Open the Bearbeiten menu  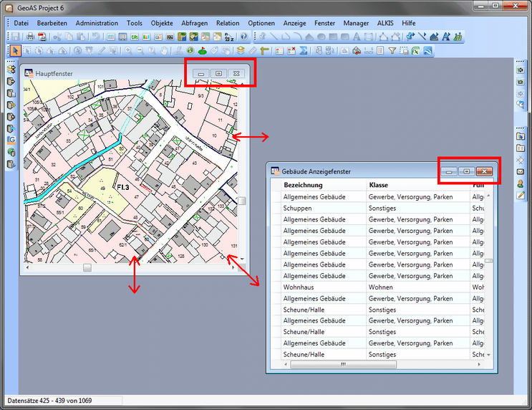52,23
